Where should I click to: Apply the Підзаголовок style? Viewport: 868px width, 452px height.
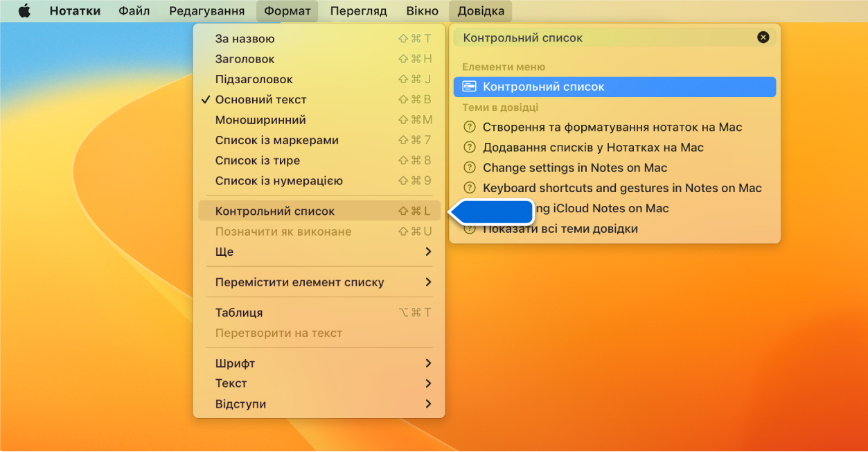pyautogui.click(x=319, y=79)
